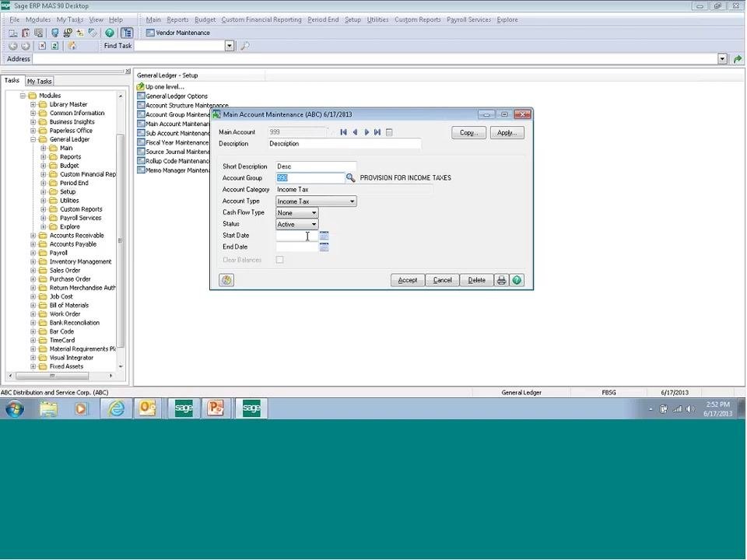Open Account Group lookup magnifier
Viewport: 747px width, 560px height.
350,177
